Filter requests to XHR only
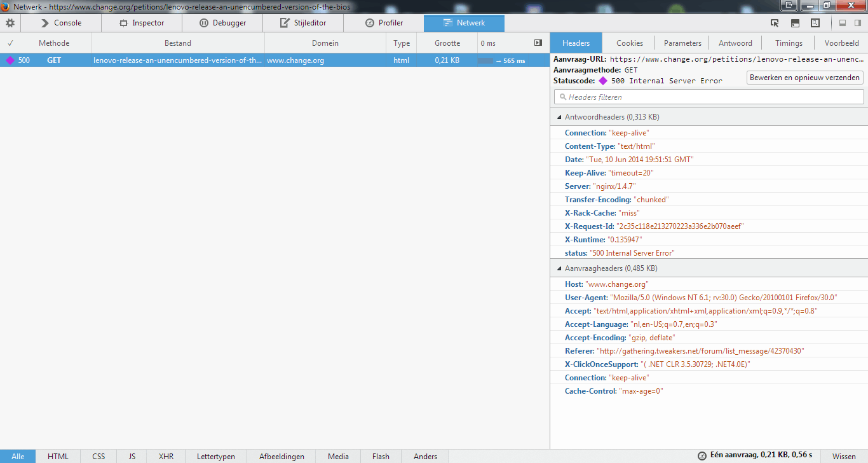The image size is (868, 463). (166, 456)
